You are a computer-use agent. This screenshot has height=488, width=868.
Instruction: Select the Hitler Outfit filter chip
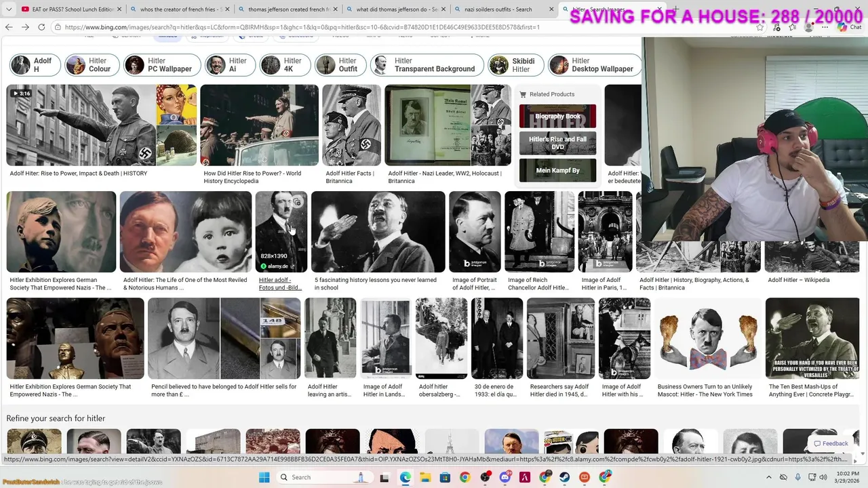(x=340, y=65)
